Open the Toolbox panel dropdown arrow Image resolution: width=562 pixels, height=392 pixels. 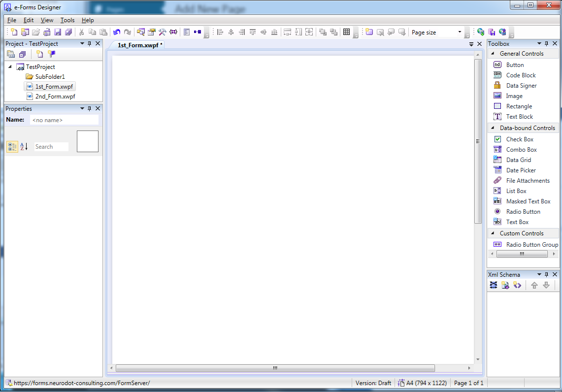click(x=539, y=43)
